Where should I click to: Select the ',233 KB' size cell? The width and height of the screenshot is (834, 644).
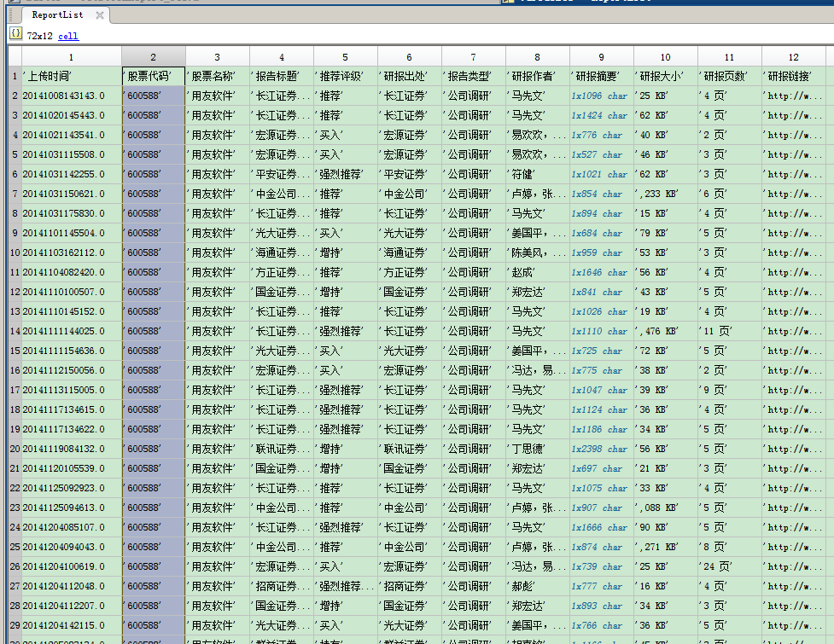(x=665, y=194)
